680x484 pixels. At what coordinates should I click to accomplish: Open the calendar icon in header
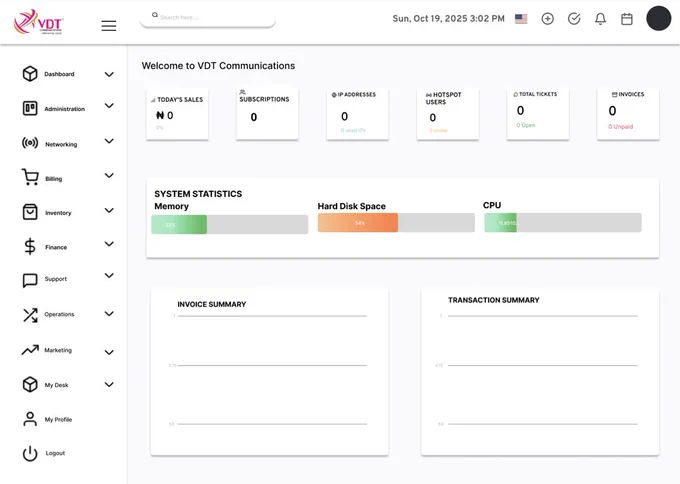pos(627,19)
